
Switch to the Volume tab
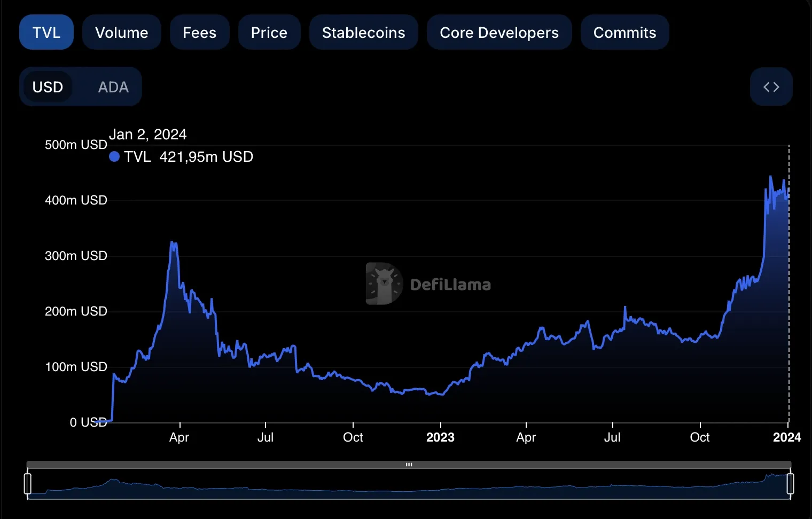click(x=122, y=33)
